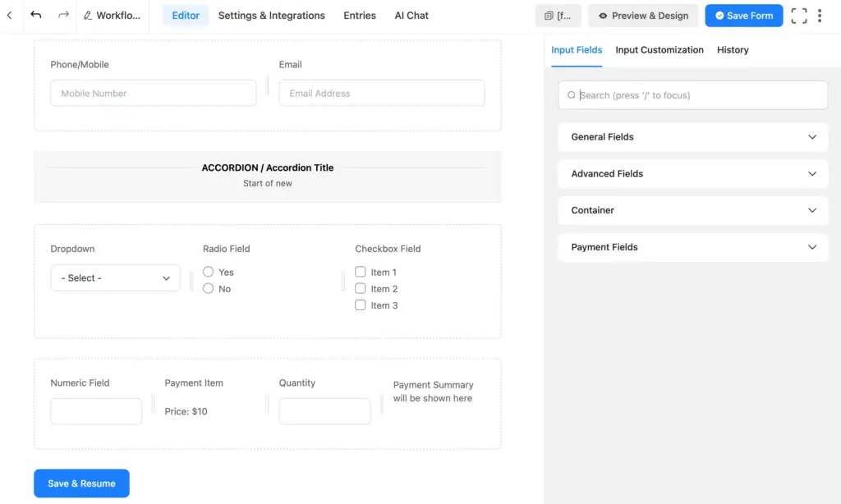Viewport: 841px width, 504px height.
Task: Focus the fields search box
Action: 692,95
